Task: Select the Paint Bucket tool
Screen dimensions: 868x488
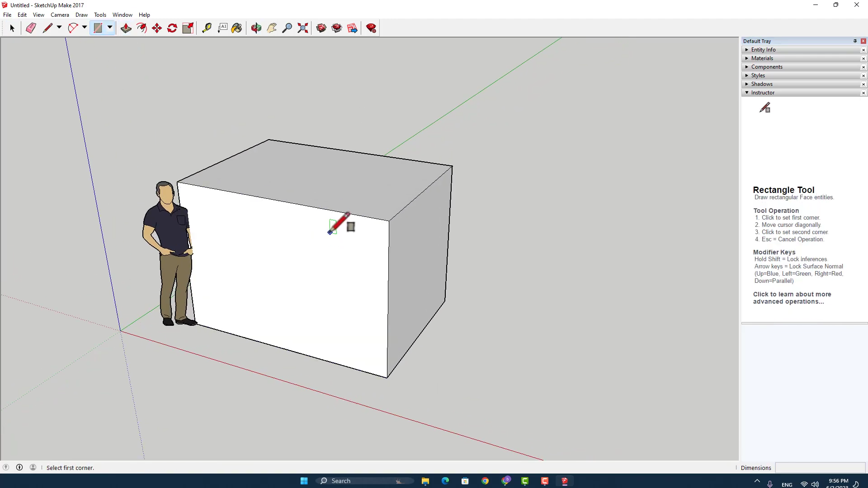Action: pos(236,28)
